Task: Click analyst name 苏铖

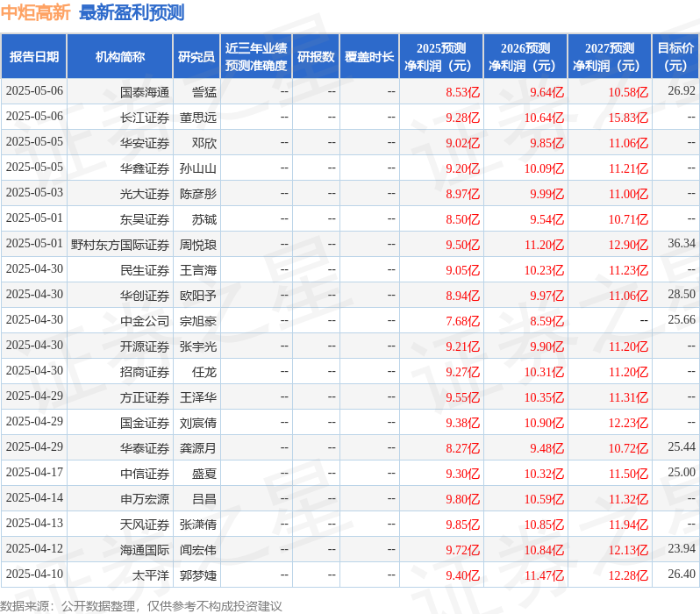Action: pyautogui.click(x=204, y=219)
